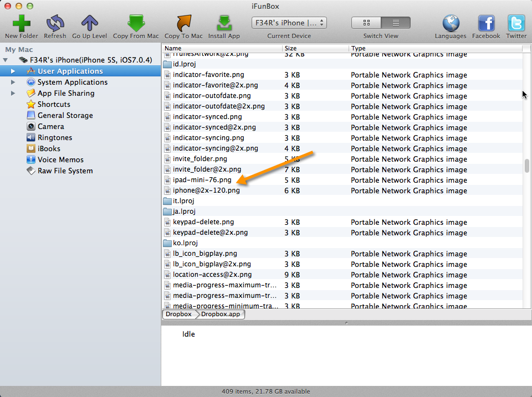Open Raw File System icon

(x=31, y=171)
